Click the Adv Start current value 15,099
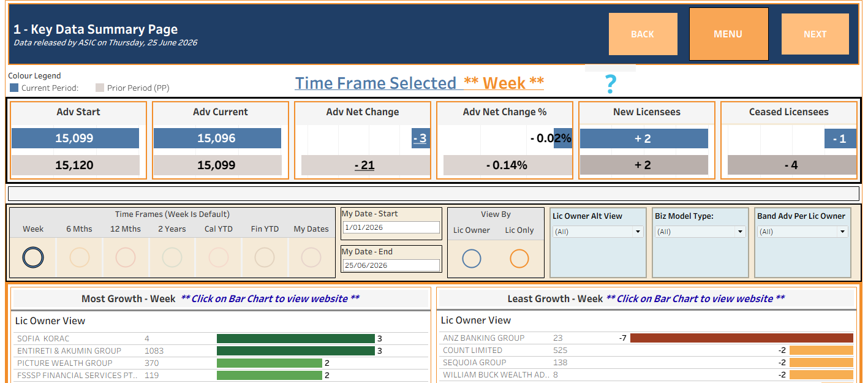Screen dimensions: 868x383 tap(75, 138)
